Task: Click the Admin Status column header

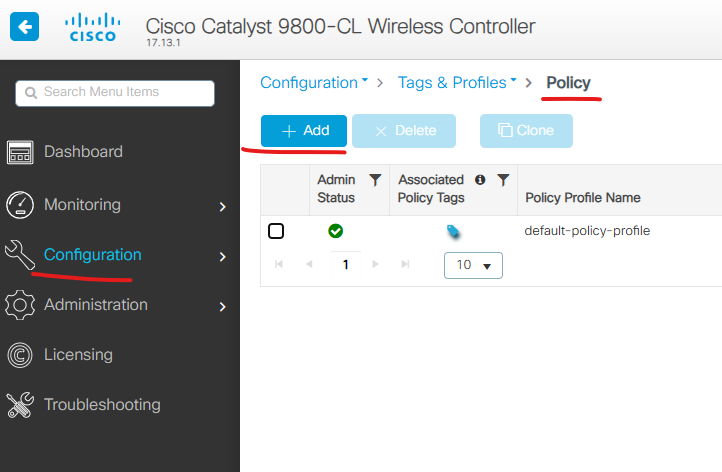Action: pyautogui.click(x=336, y=189)
